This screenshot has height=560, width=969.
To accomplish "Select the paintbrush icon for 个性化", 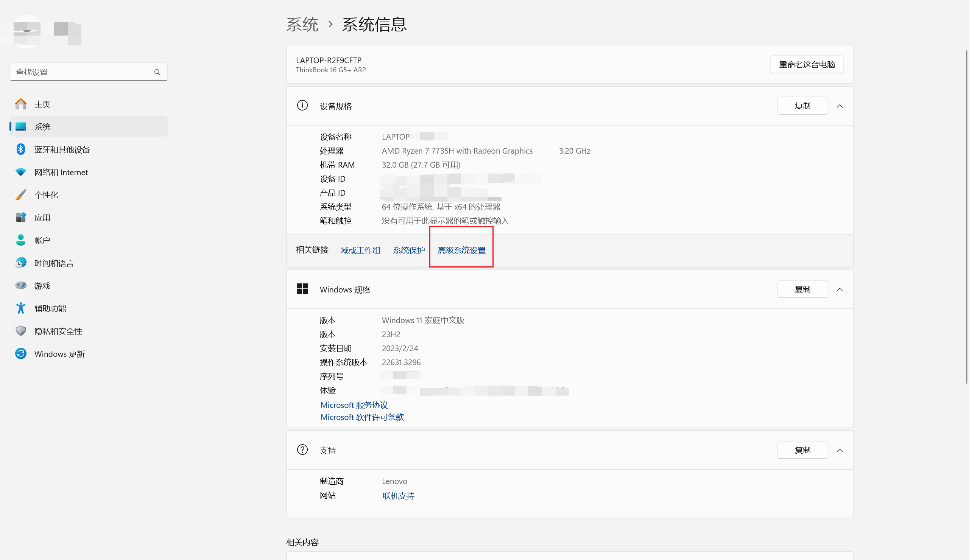I will pyautogui.click(x=21, y=195).
